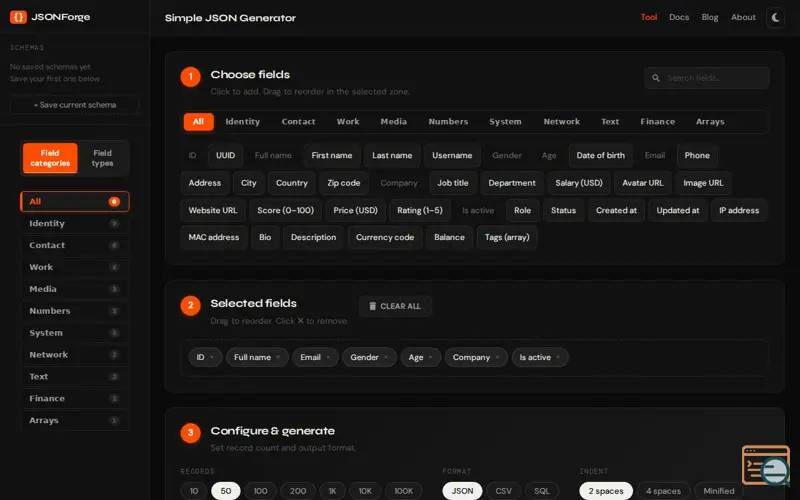Select Identity category in sidebar
This screenshot has width=800, height=500.
[74, 223]
